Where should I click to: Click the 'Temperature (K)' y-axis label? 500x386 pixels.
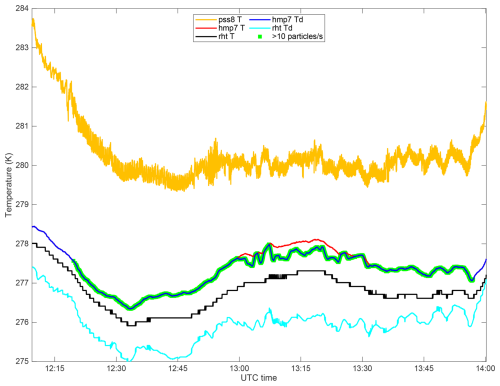point(8,185)
